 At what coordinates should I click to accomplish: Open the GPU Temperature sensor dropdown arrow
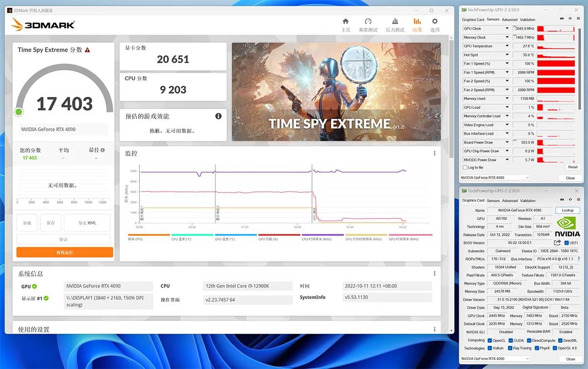(x=507, y=46)
